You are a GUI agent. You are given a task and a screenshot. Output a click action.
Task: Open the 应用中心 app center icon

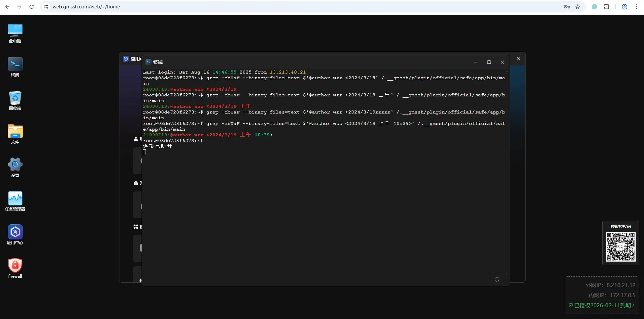coord(15,232)
